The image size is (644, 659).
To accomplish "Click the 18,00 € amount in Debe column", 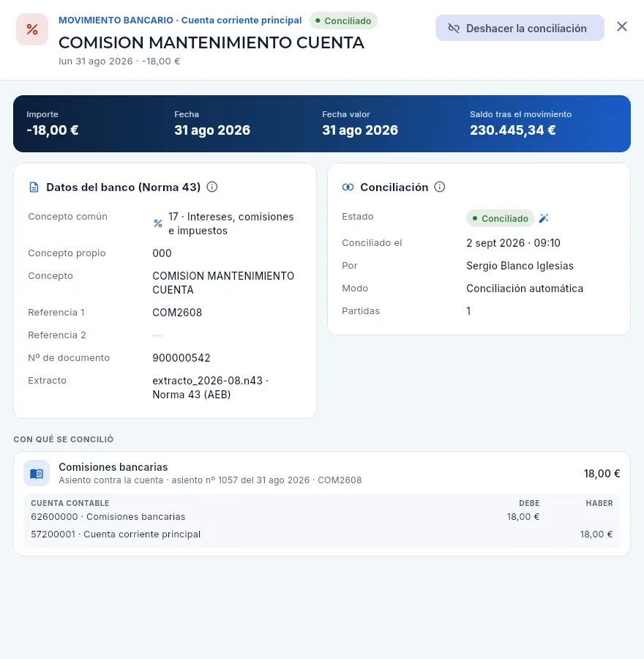I will pos(523,516).
